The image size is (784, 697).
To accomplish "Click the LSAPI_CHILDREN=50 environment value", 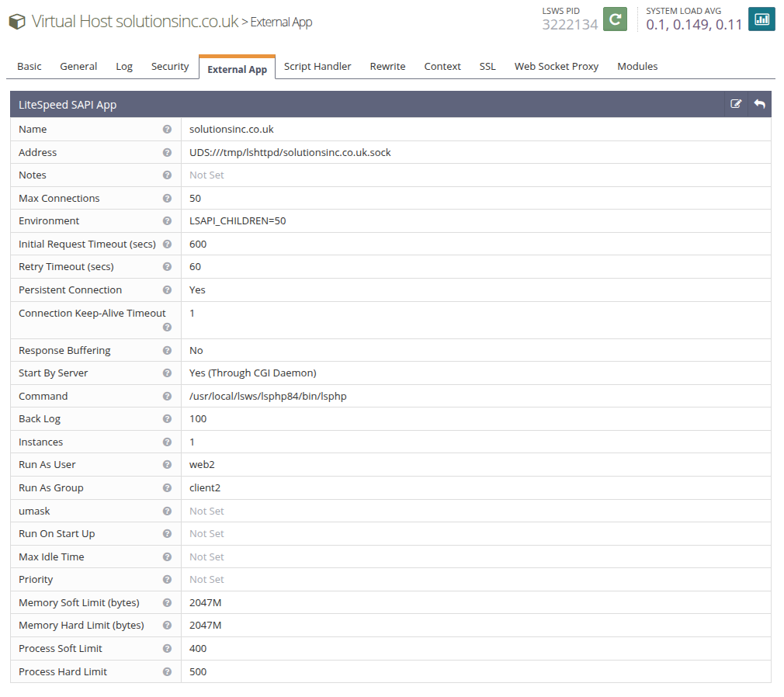I will pyautogui.click(x=238, y=221).
